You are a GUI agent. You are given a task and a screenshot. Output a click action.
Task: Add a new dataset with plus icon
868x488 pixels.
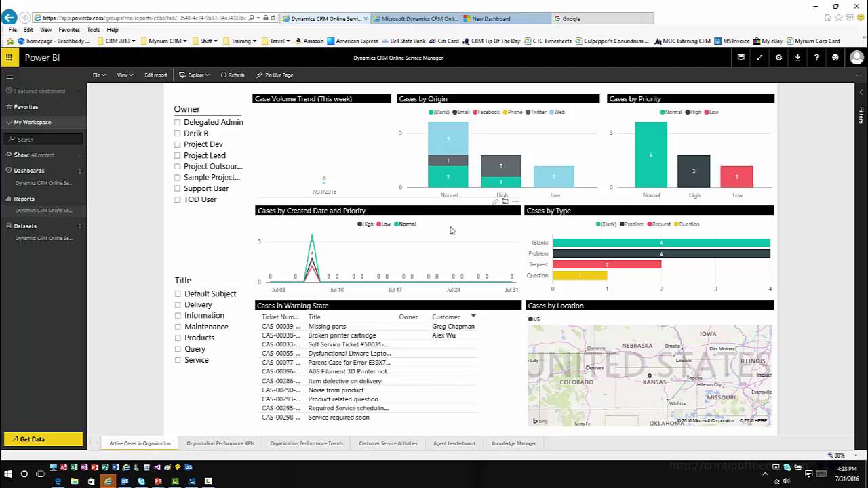[x=80, y=226]
